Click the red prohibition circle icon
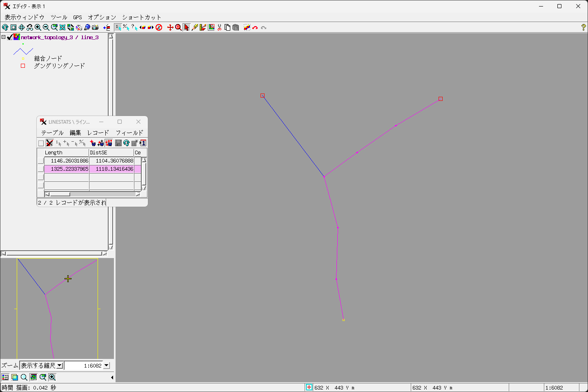The height and width of the screenshot is (392, 588). (159, 27)
